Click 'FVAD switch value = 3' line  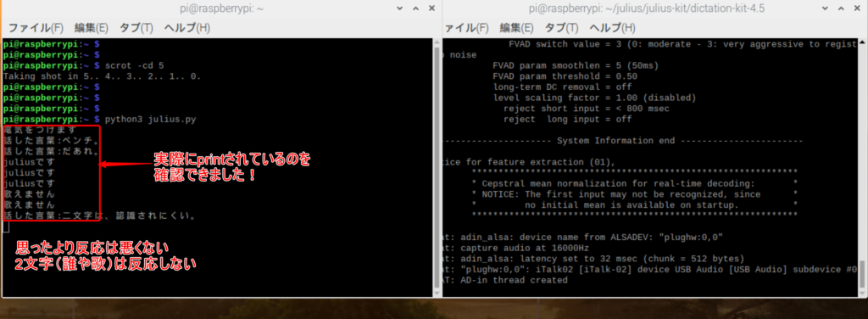(683, 44)
